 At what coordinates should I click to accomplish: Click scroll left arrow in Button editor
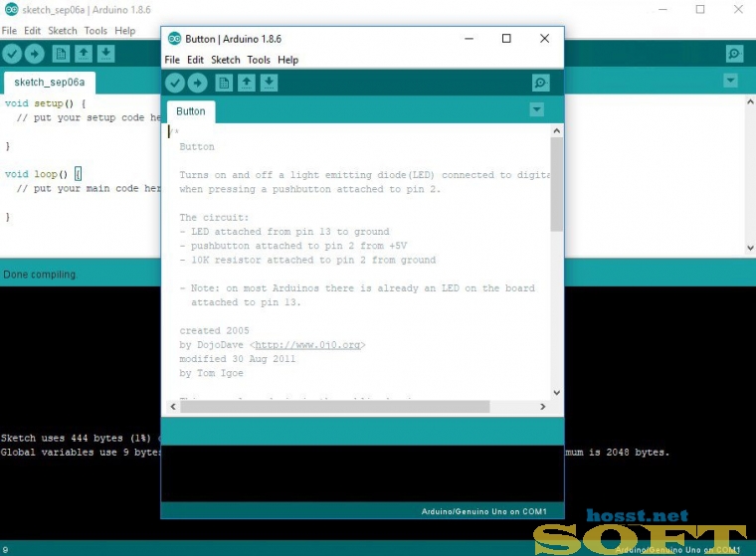coord(173,407)
